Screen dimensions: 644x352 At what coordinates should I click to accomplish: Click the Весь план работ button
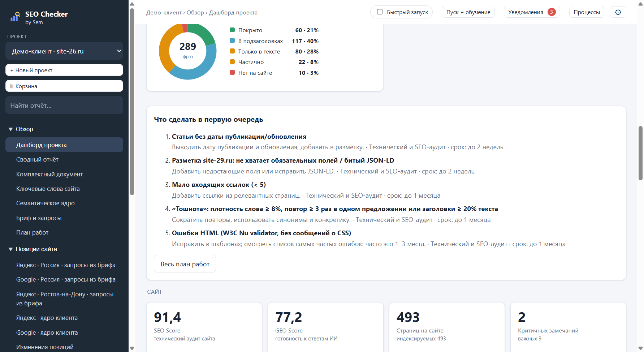point(185,264)
